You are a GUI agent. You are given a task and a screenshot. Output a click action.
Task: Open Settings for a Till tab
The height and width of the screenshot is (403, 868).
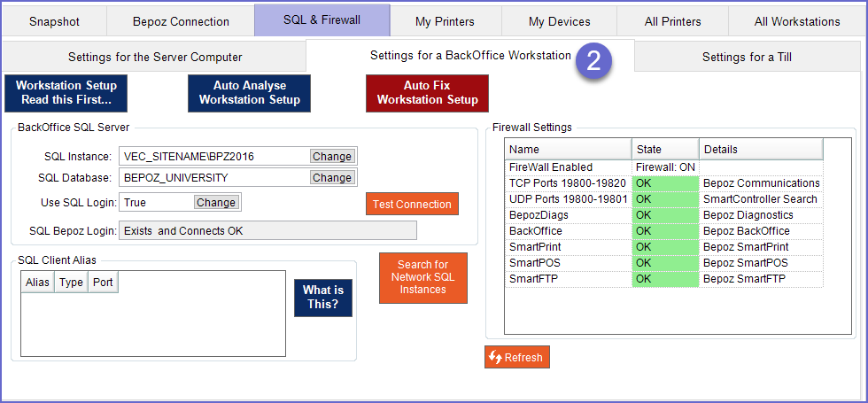747,57
